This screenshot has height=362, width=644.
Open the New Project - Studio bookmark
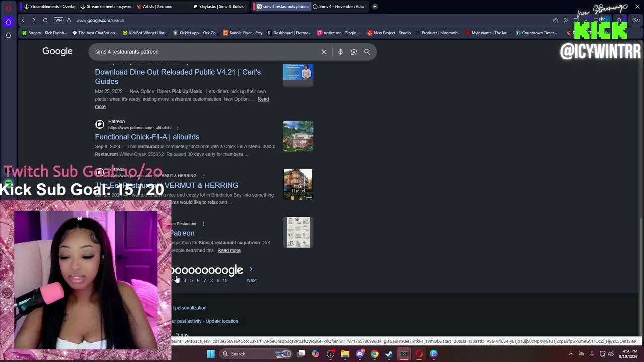389,33
